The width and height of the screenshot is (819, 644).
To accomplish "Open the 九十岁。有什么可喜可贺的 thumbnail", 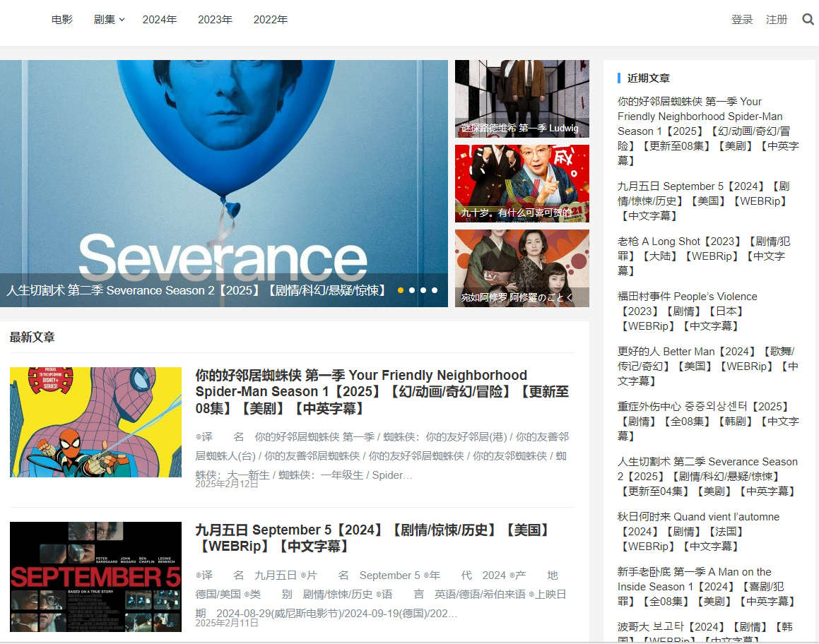I will click(522, 184).
